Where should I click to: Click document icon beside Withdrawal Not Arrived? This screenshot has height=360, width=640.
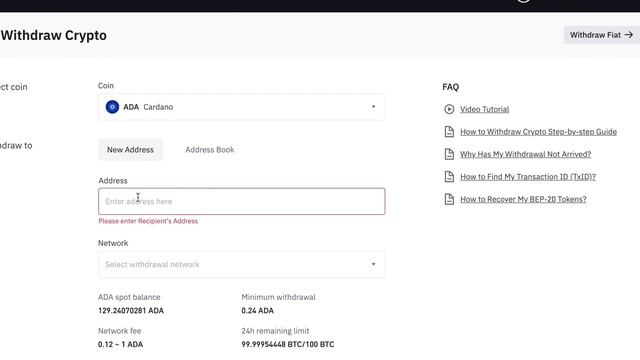pyautogui.click(x=449, y=154)
